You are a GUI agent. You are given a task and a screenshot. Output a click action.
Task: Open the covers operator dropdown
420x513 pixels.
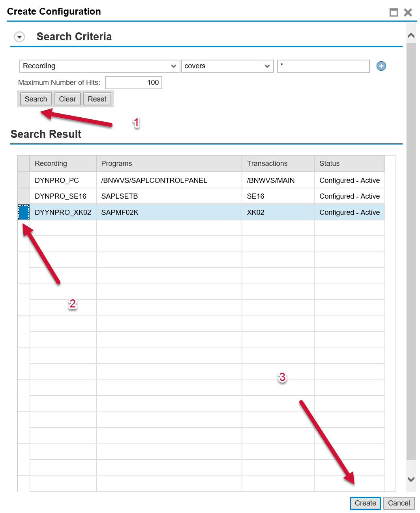click(227, 66)
